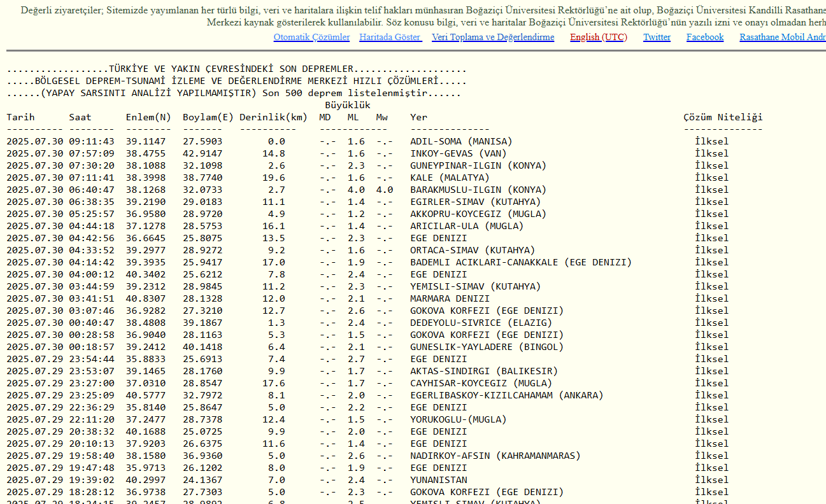
Task: Click the Büyüklük heading
Action: click(x=348, y=105)
